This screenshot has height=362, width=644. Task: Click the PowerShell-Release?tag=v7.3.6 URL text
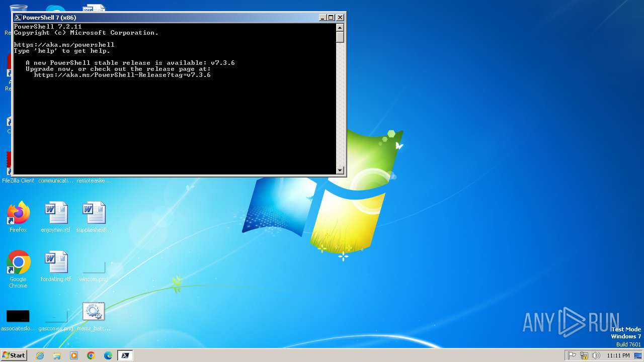coord(122,75)
